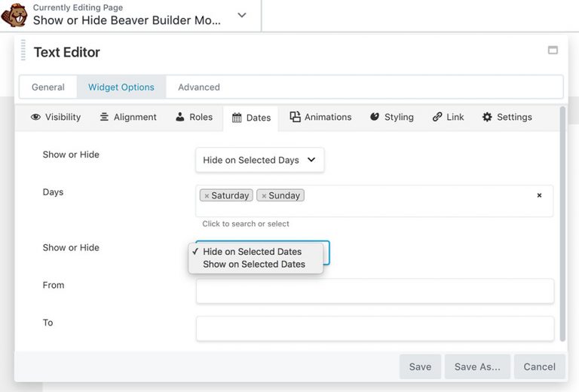Cancel the Text Editor settings
Image resolution: width=579 pixels, height=392 pixels.
(540, 366)
